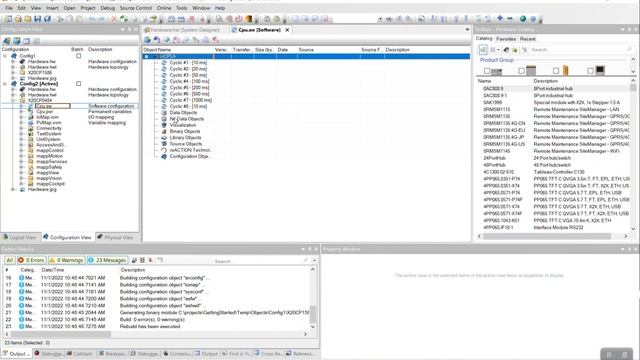Expand the mappControl folder node
Screen dimensions: 640x360
coord(22,150)
